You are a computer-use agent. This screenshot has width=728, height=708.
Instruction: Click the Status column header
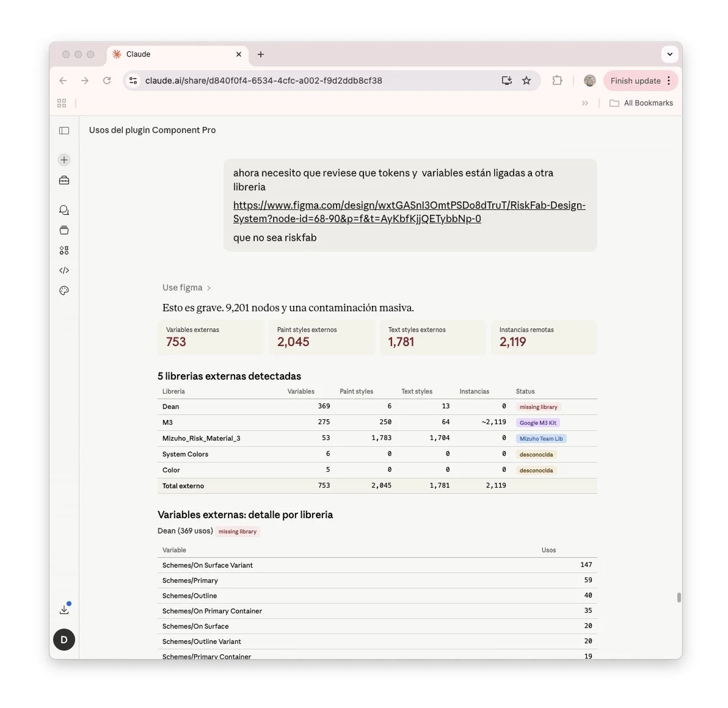click(x=525, y=392)
